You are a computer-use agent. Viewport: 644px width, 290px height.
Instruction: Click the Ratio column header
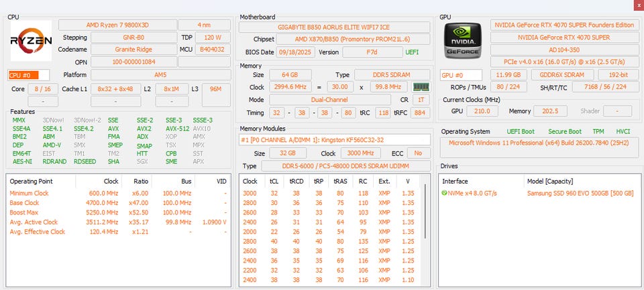141,182
